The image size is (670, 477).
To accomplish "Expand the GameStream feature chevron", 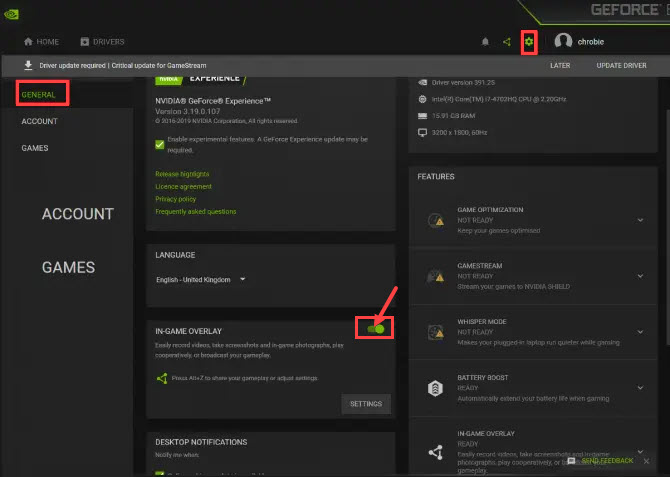I will point(640,276).
